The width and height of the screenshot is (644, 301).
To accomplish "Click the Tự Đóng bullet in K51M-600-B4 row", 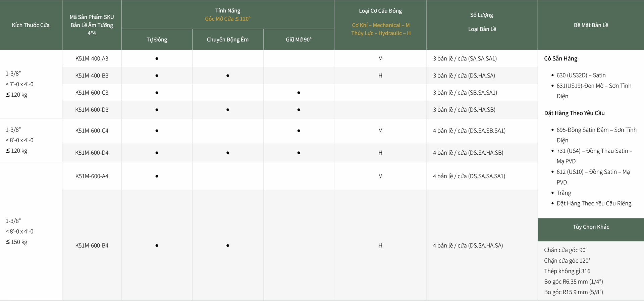I will tap(157, 246).
